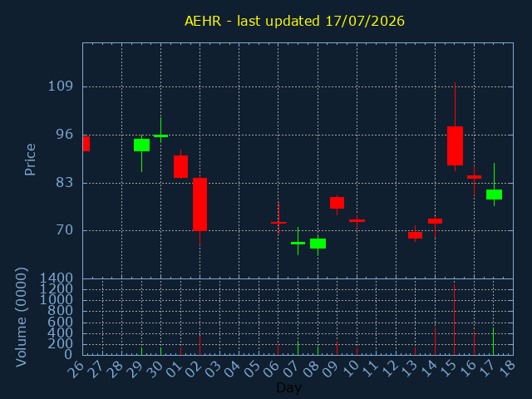The image size is (532, 399).
Task: Click the tallest red volume bar on day 15
Action: point(455,319)
